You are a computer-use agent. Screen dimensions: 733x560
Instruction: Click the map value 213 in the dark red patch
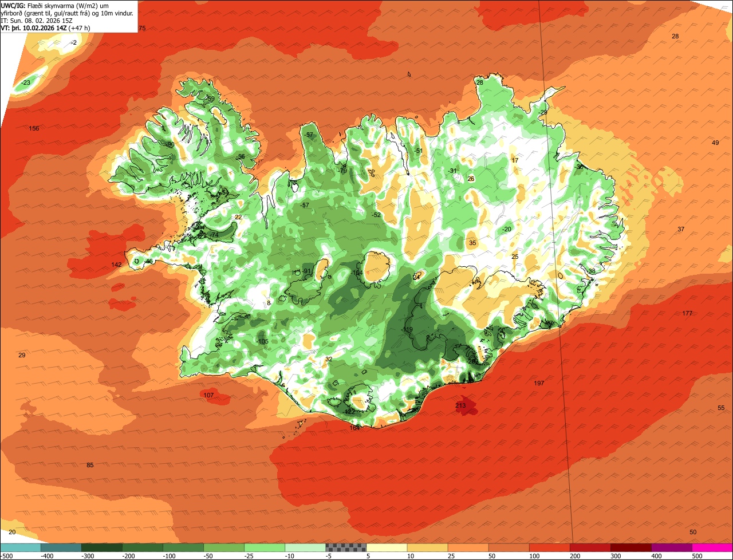460,405
